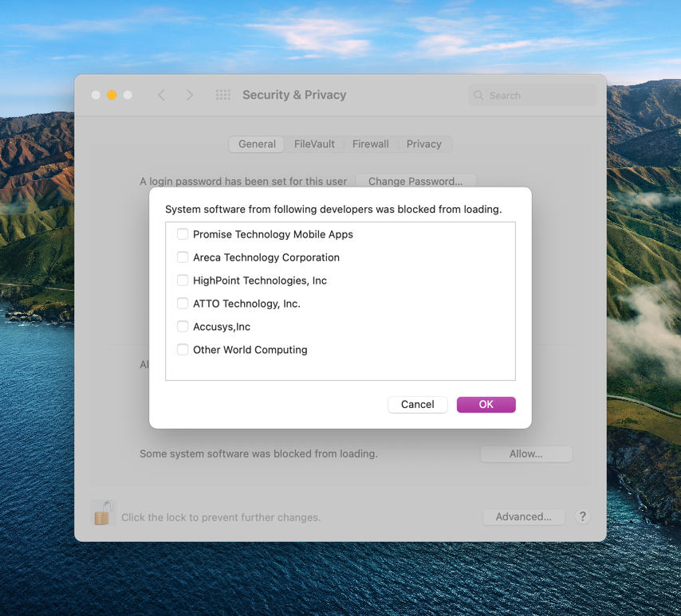This screenshot has width=681, height=616.
Task: Click the Security & Privacy window title
Action: pos(294,95)
